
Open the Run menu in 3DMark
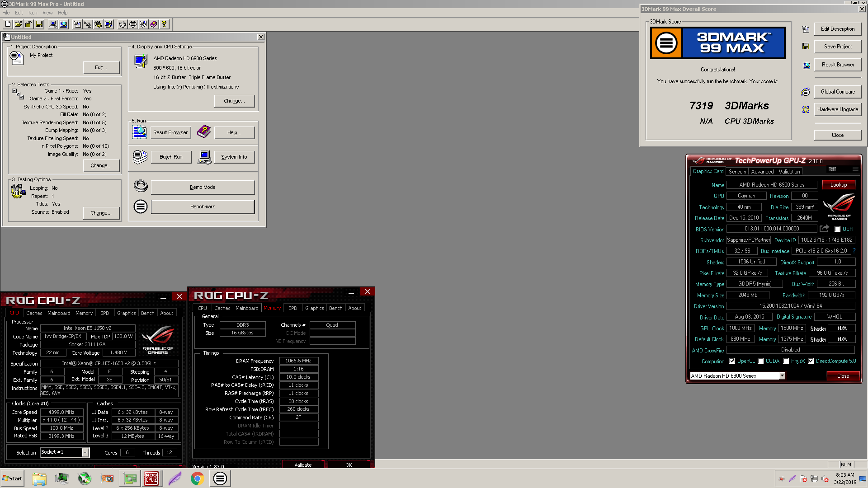pos(33,13)
